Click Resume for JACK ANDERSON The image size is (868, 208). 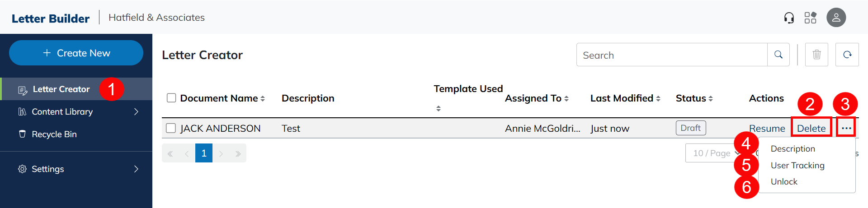767,128
